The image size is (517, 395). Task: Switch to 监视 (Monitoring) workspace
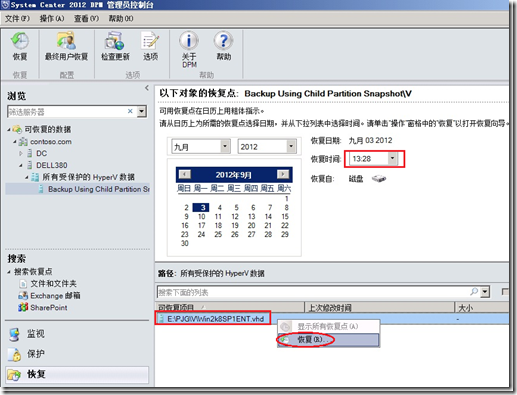coord(35,334)
